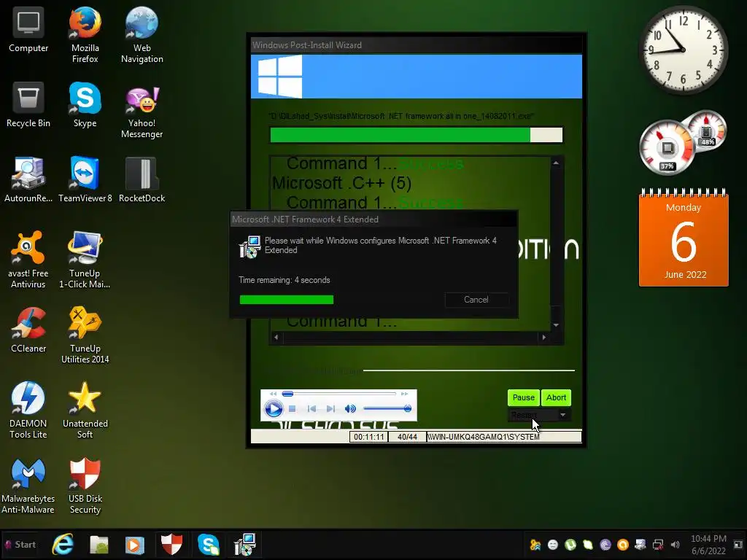Adjust the player volume slider
The width and height of the screenshot is (747, 560).
point(387,408)
